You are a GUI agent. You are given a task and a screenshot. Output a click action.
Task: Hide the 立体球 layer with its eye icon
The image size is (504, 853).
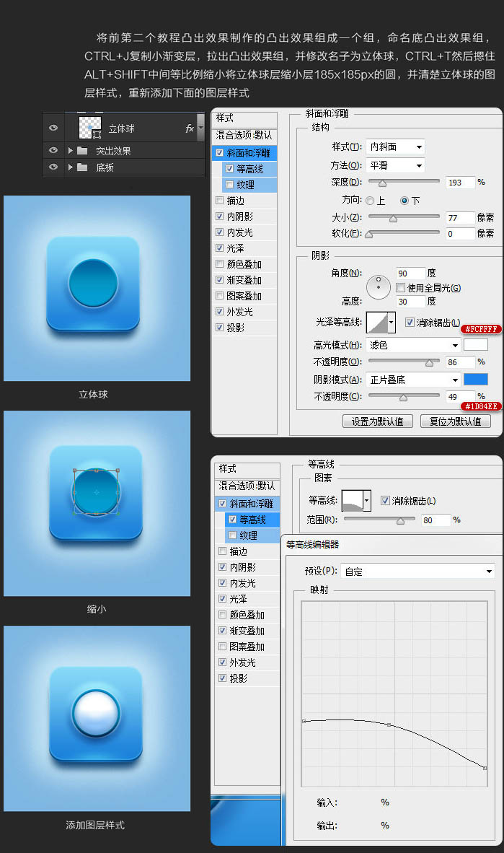[53, 128]
